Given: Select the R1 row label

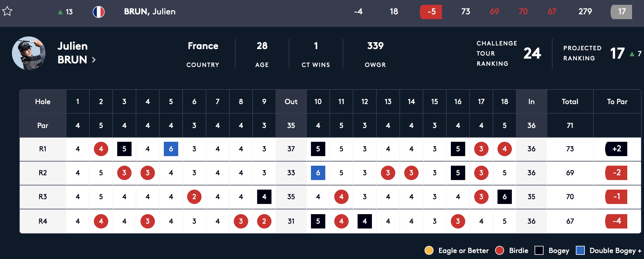Looking at the screenshot, I should click(43, 149).
